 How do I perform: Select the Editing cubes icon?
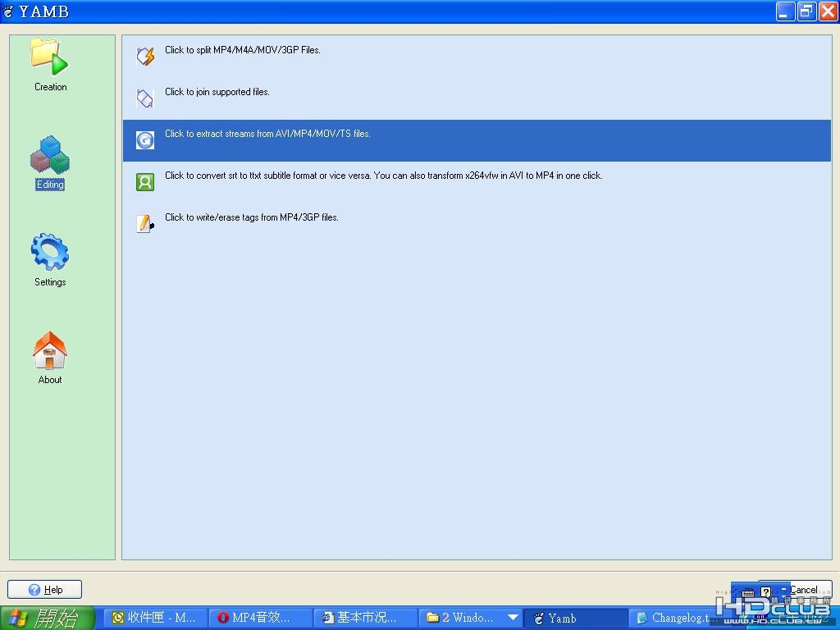click(x=50, y=155)
